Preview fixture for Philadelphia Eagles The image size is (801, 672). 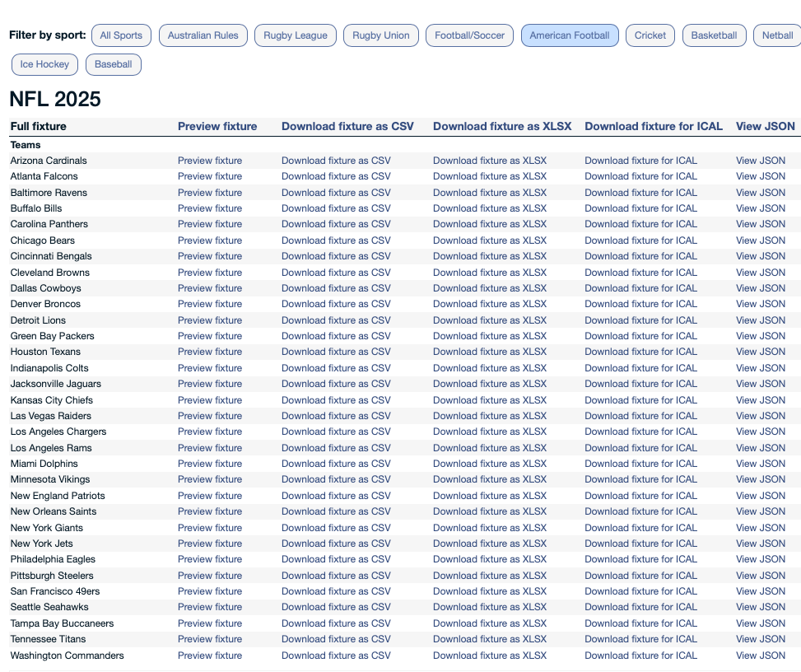point(210,559)
